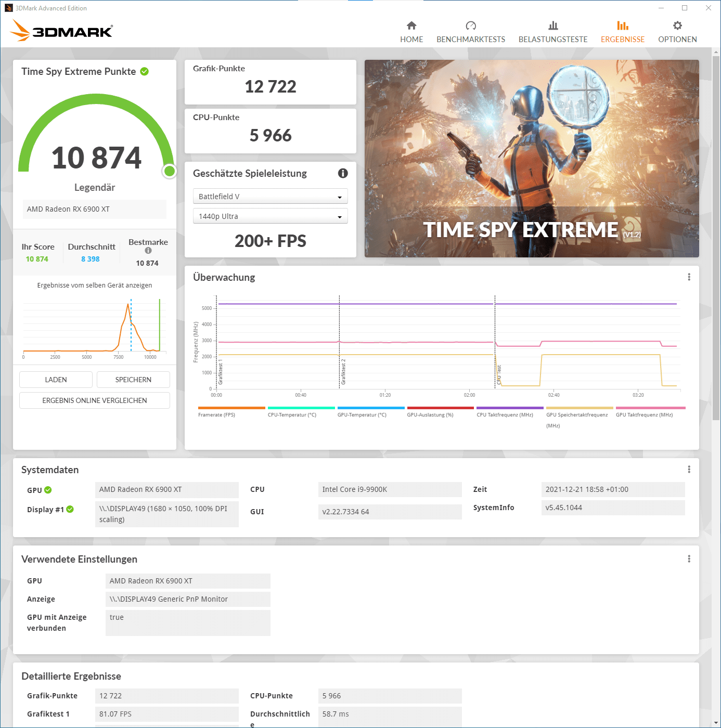Click the info icon beside Geschätzte Spieleleistung
The image size is (721, 728).
click(x=343, y=173)
